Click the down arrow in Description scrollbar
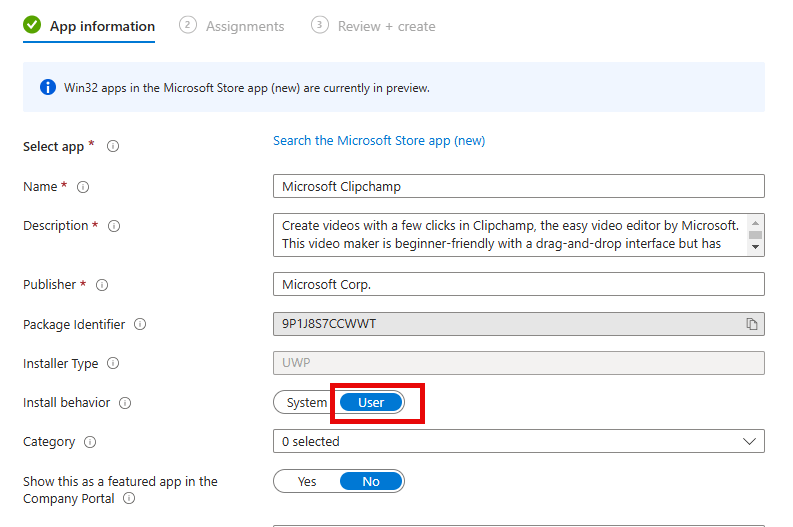This screenshot has width=793, height=527. pyautogui.click(x=756, y=247)
